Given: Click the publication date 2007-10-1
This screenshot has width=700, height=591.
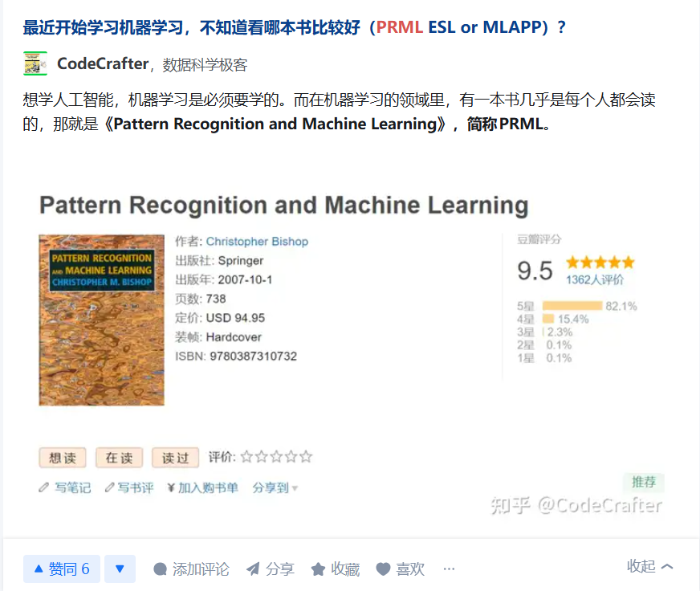Looking at the screenshot, I should click(x=245, y=279).
